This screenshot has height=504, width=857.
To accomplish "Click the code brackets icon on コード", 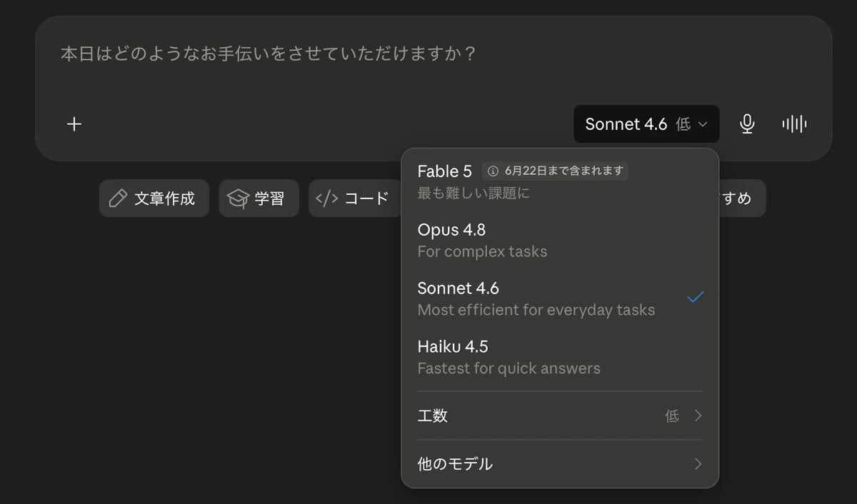I will click(326, 198).
